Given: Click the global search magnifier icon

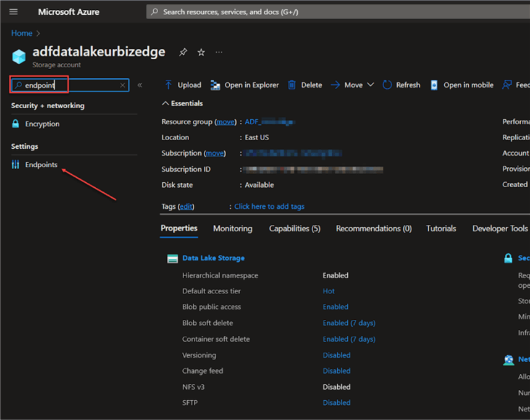Looking at the screenshot, I should 154,12.
